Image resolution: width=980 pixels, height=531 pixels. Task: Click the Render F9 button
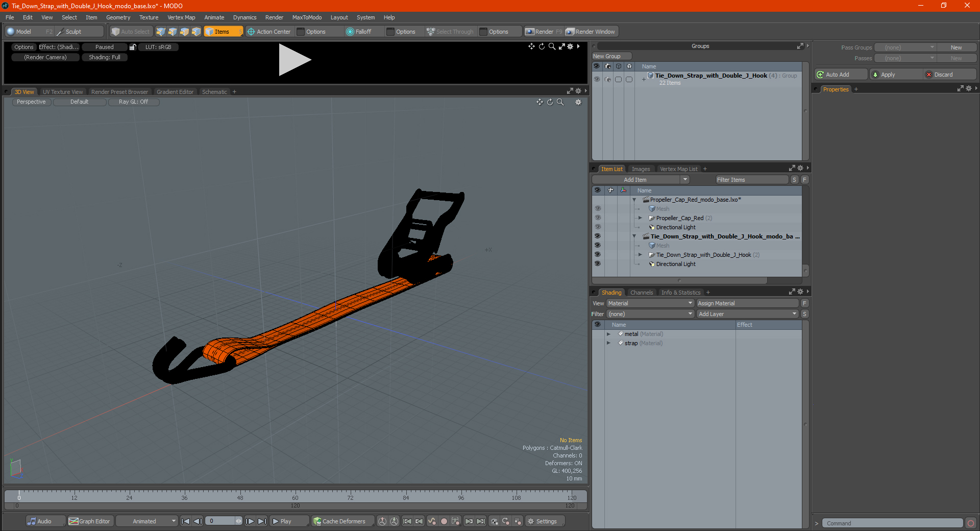click(544, 32)
